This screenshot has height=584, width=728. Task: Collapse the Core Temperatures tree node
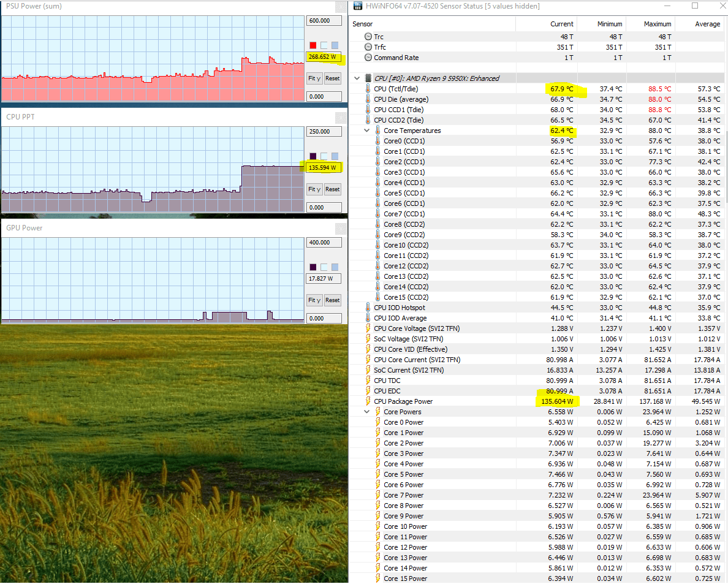tap(367, 131)
